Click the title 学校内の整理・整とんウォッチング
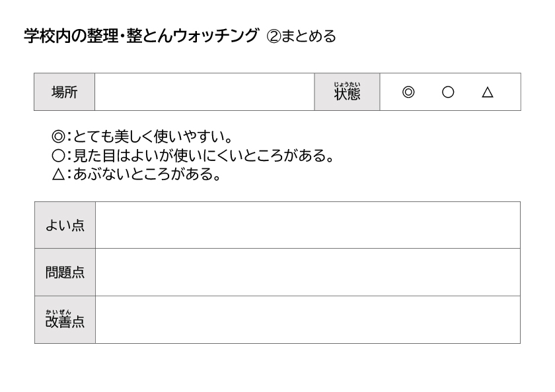Image resolution: width=555 pixels, height=392 pixels. click(141, 36)
